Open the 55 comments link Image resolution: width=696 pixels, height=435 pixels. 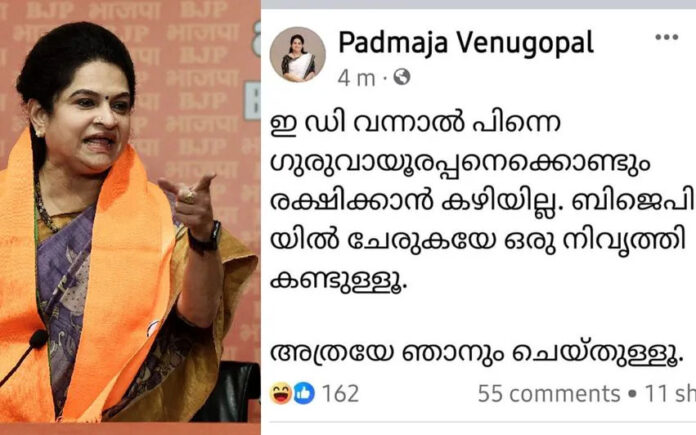click(549, 393)
